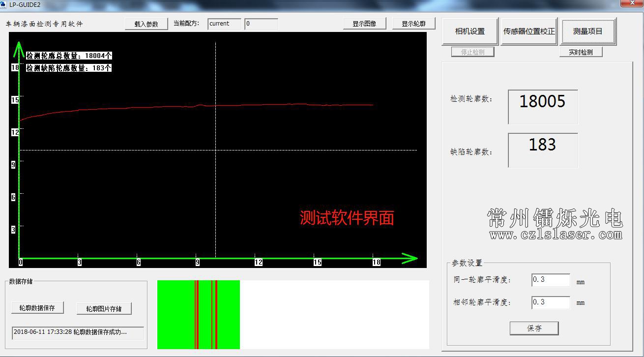Screen dimensions: 644x357
Task: Edit 相邻轮廓平滑度 value 0.3
Action: (x=550, y=302)
